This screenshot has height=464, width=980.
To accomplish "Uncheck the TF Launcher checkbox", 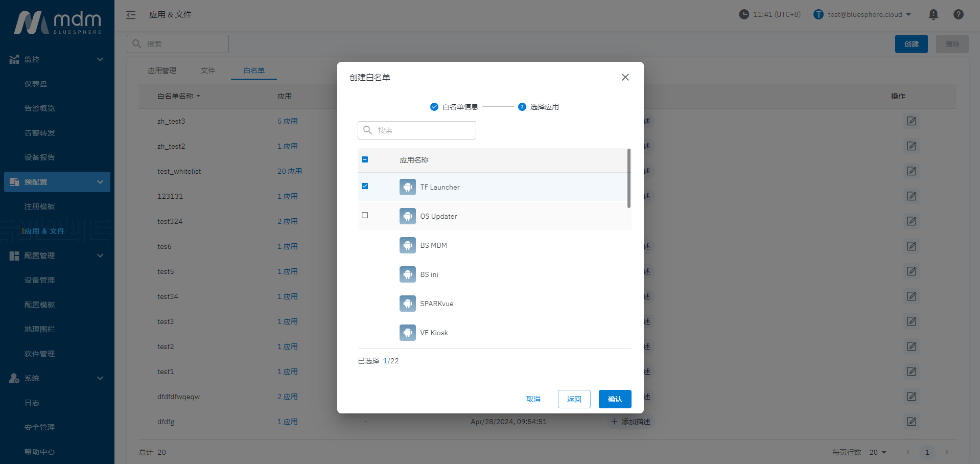I will (365, 186).
